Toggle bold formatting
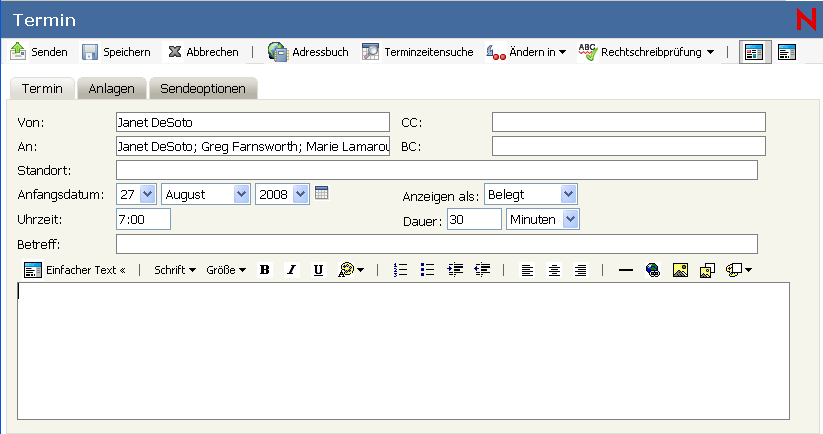 pos(265,270)
